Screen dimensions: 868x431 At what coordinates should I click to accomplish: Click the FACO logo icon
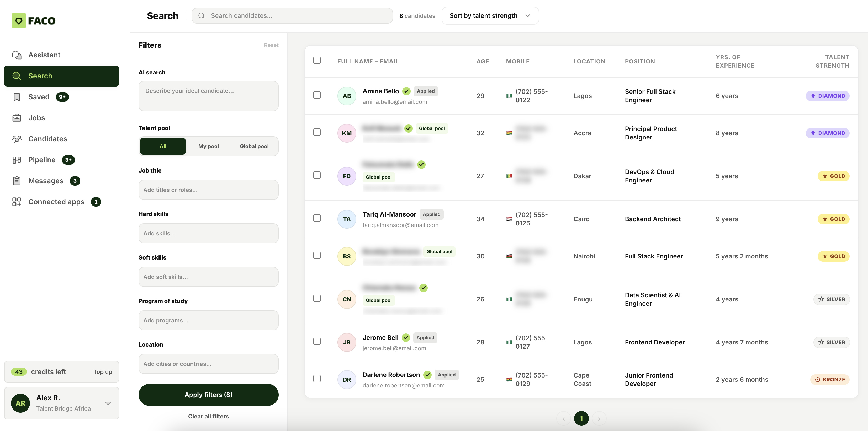point(19,20)
